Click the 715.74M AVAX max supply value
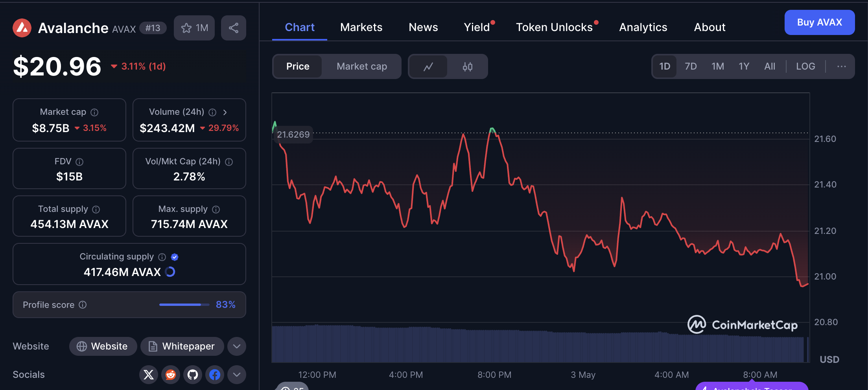Image resolution: width=868 pixels, height=390 pixels. [189, 224]
